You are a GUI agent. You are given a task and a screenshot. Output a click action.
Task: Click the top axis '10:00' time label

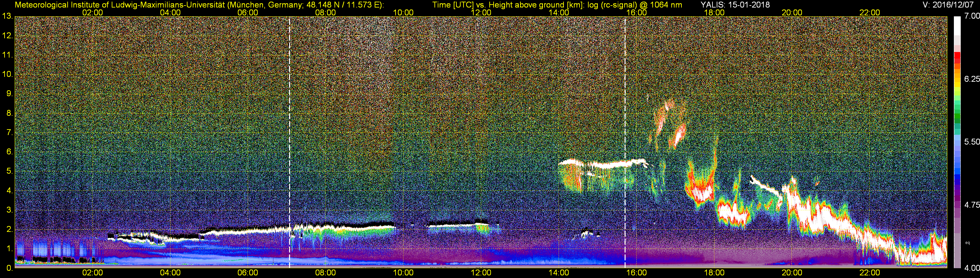point(403,12)
